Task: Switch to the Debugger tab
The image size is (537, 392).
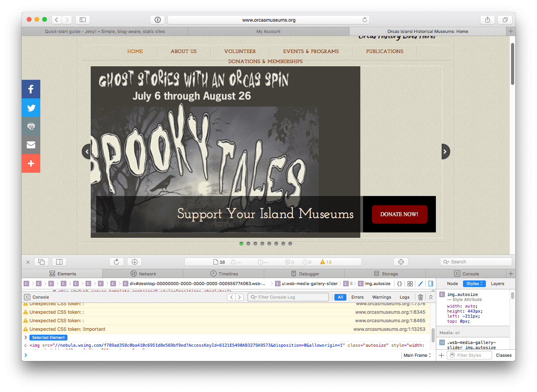Action: (x=305, y=273)
